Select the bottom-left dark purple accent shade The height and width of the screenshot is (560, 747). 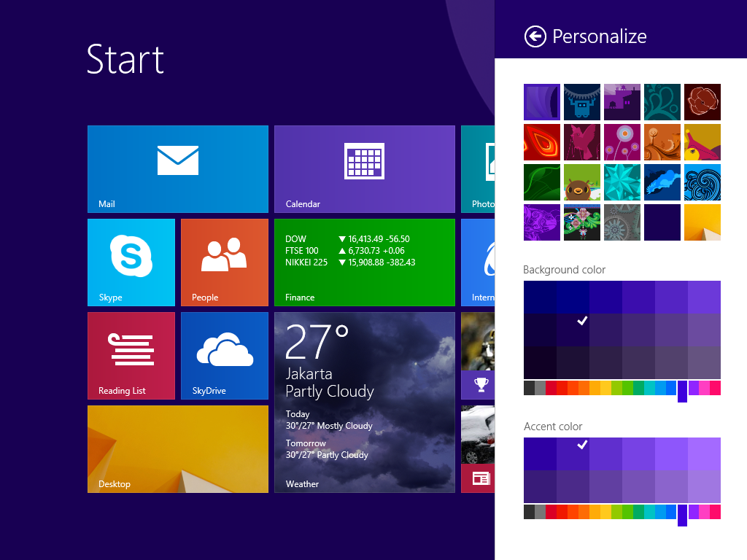(x=541, y=486)
